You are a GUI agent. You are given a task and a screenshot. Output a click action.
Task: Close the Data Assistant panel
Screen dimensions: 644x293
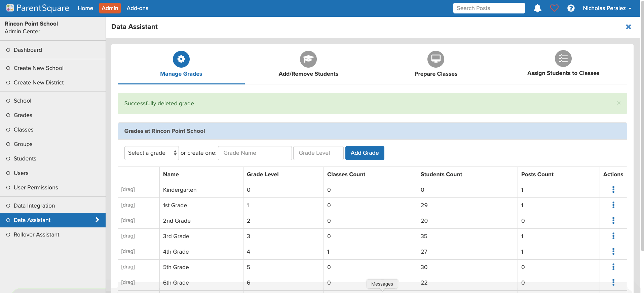tap(628, 27)
